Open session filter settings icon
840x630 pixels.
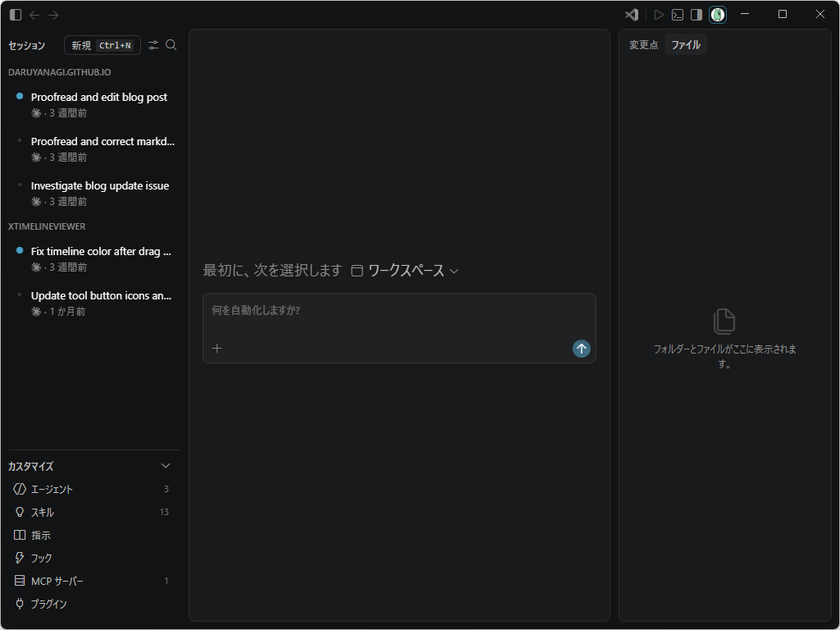pos(153,46)
